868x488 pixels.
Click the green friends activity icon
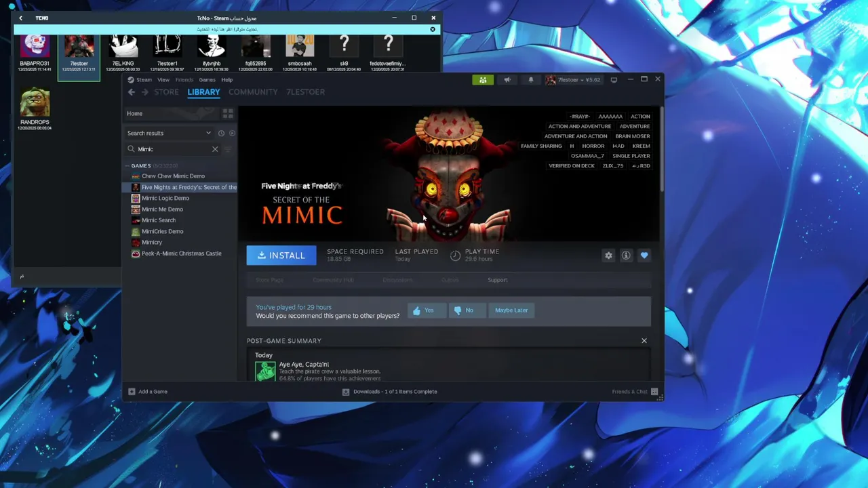pyautogui.click(x=483, y=80)
